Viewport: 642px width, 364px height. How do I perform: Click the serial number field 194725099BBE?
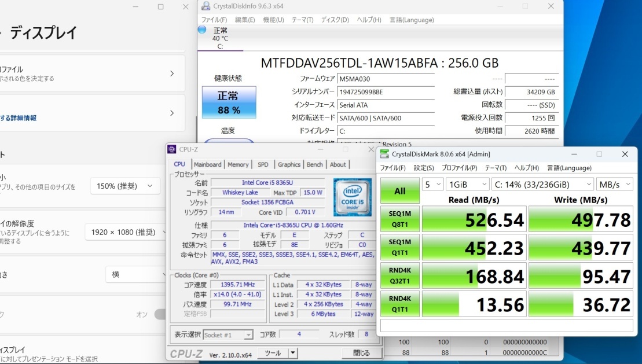pos(386,92)
